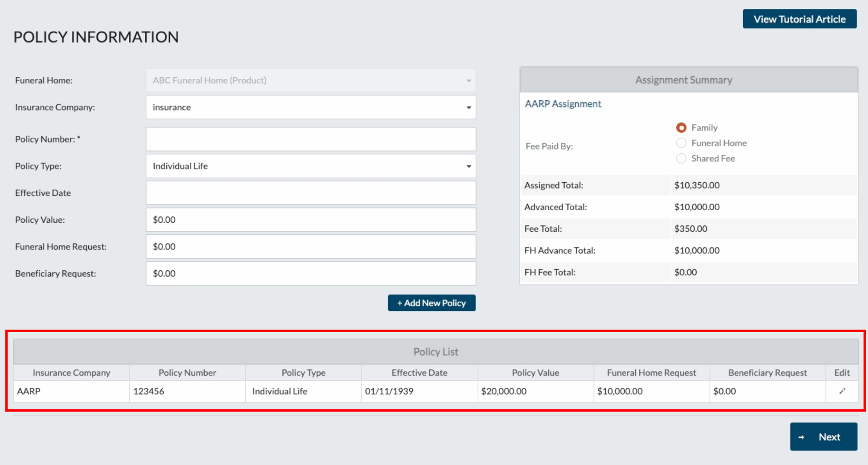868x465 pixels.
Task: Select the Policy Value field showing $0.00
Action: click(x=311, y=220)
